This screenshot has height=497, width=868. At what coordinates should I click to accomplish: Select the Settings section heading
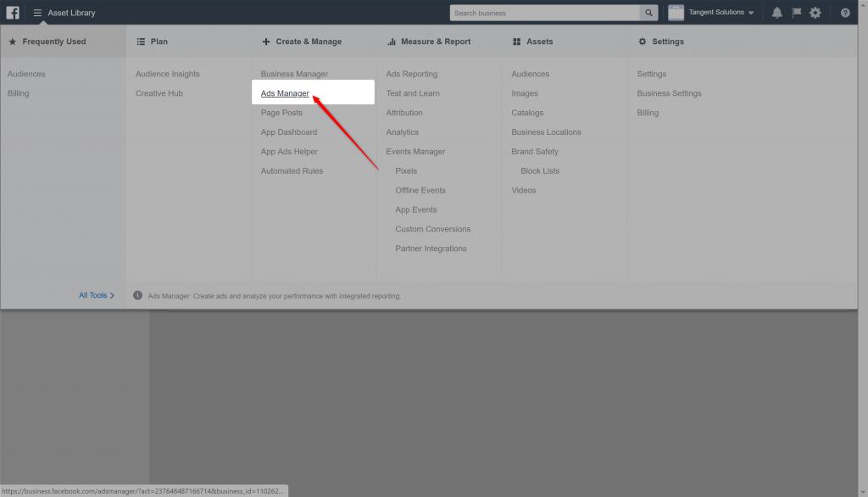(668, 42)
